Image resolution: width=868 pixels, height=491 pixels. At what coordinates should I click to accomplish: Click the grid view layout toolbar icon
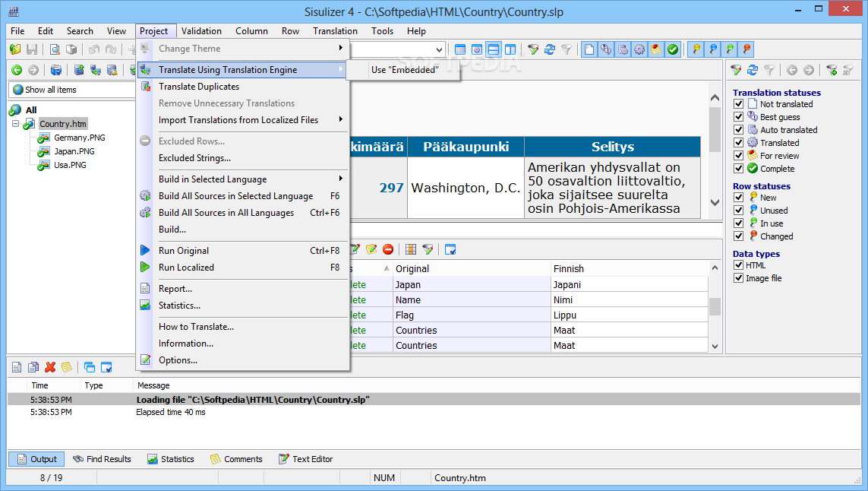460,49
